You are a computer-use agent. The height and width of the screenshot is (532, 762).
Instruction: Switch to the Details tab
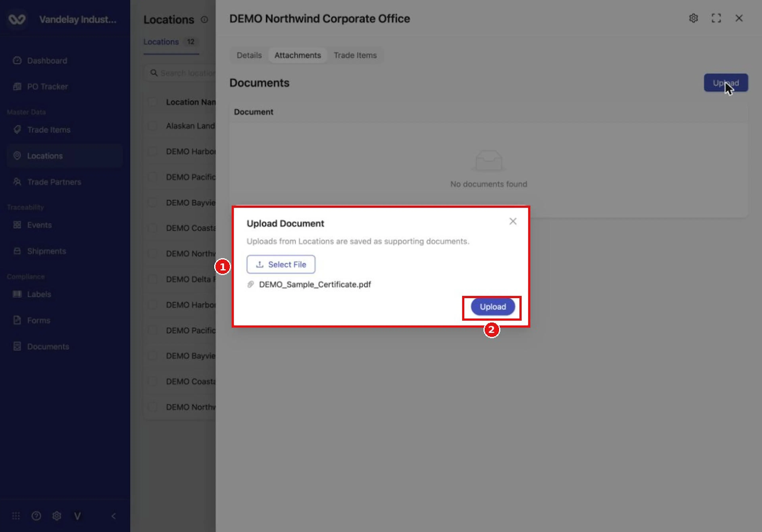click(x=249, y=55)
